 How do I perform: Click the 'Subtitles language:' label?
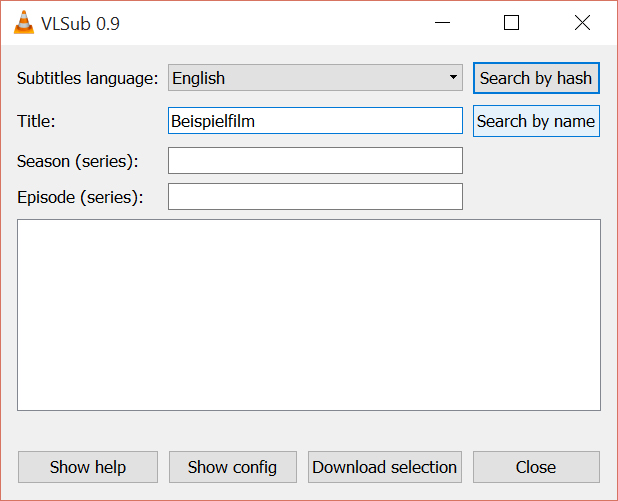87,78
